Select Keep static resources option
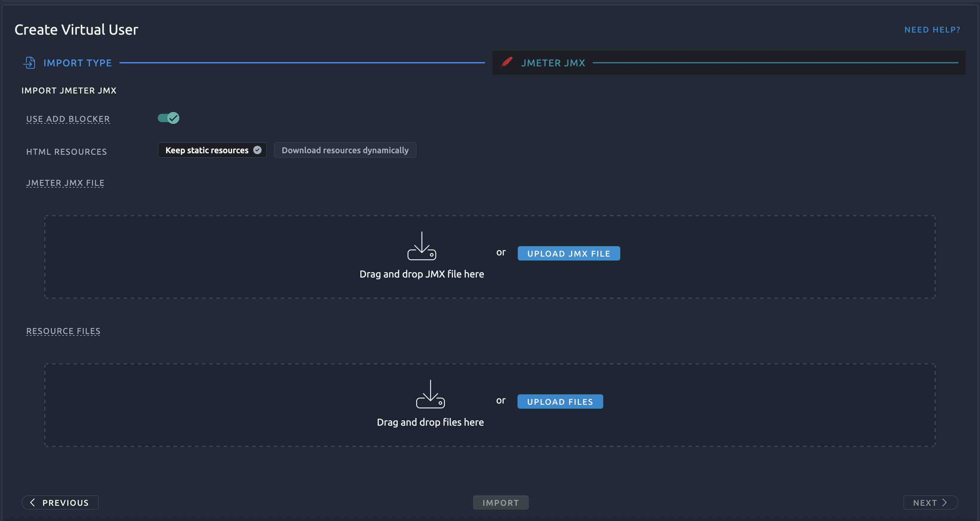 coord(212,150)
